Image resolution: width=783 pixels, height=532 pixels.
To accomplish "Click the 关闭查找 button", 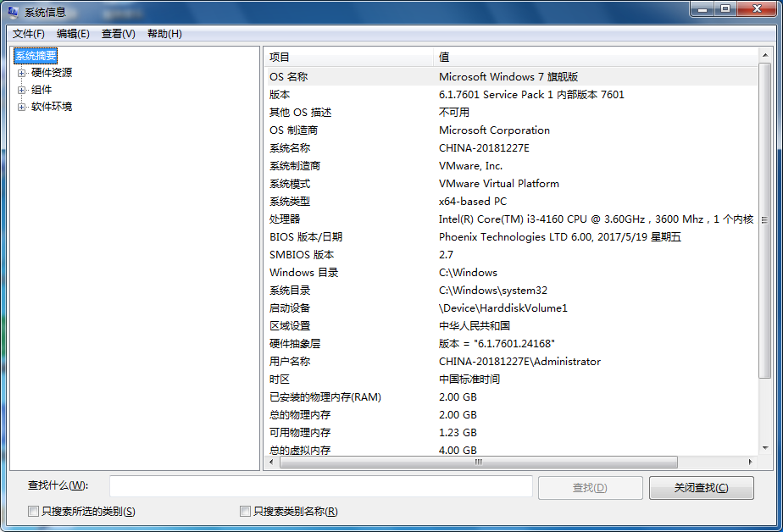I will click(x=701, y=487).
